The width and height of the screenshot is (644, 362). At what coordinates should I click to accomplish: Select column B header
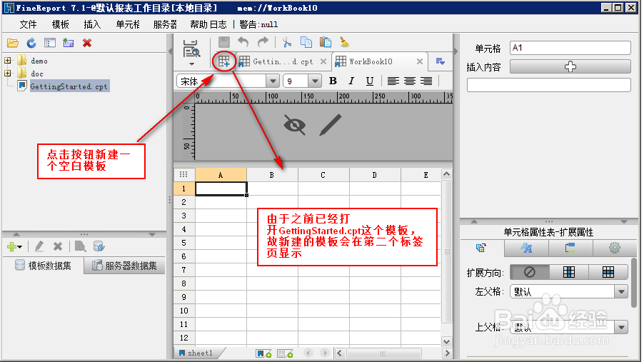pos(272,175)
